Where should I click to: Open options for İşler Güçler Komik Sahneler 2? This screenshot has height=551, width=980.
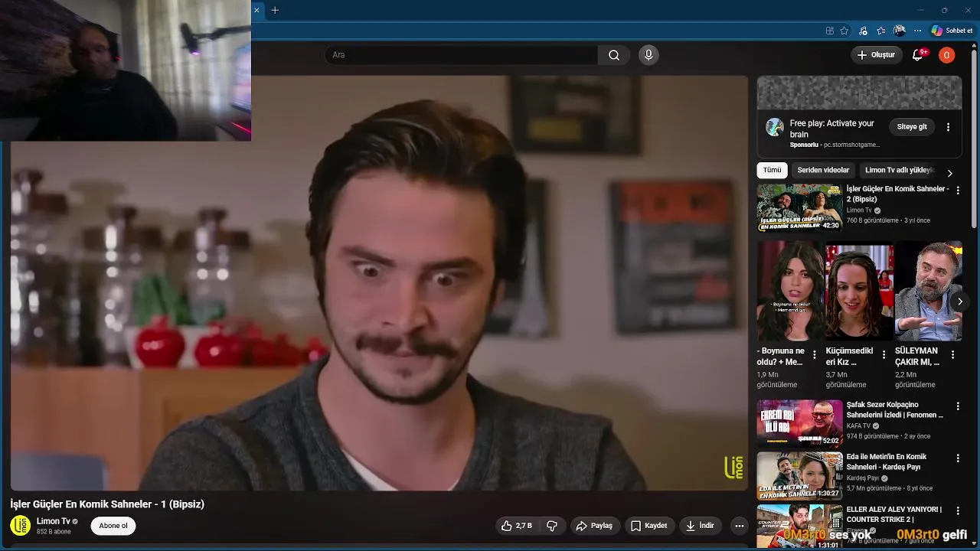coord(957,191)
